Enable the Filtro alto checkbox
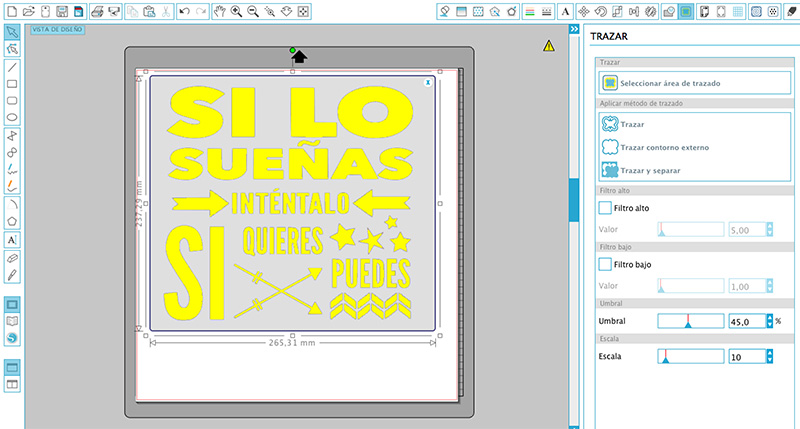800x429 pixels. point(605,208)
